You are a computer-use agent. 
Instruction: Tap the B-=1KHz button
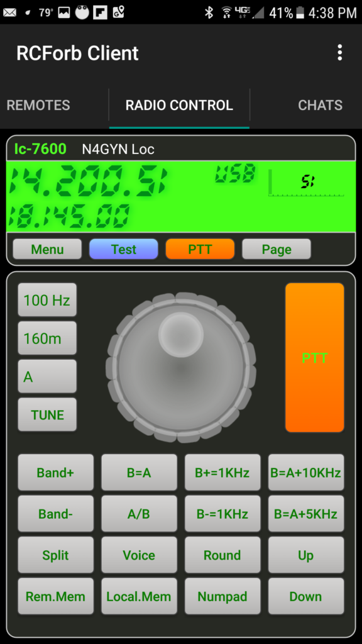click(x=222, y=513)
